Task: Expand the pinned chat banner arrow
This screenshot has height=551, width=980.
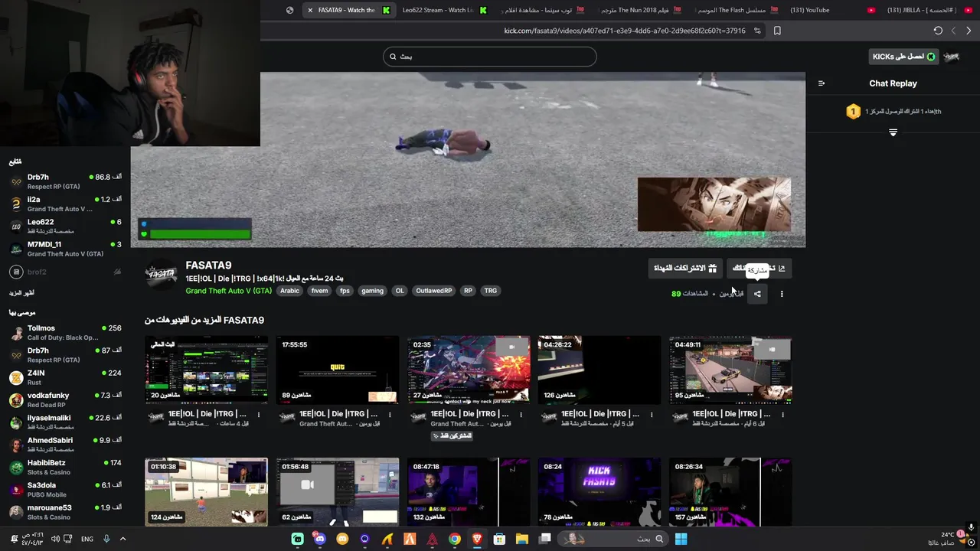Action: (x=893, y=132)
